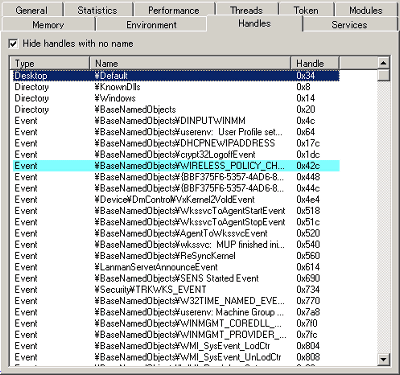The image size is (400, 375).
Task: Sort list by Name column header
Action: [x=190, y=63]
